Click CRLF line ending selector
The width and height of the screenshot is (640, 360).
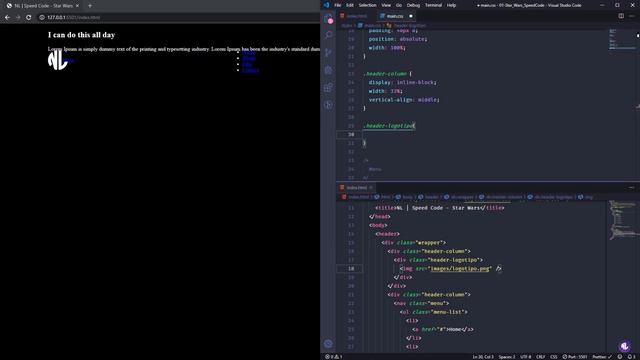click(540, 357)
